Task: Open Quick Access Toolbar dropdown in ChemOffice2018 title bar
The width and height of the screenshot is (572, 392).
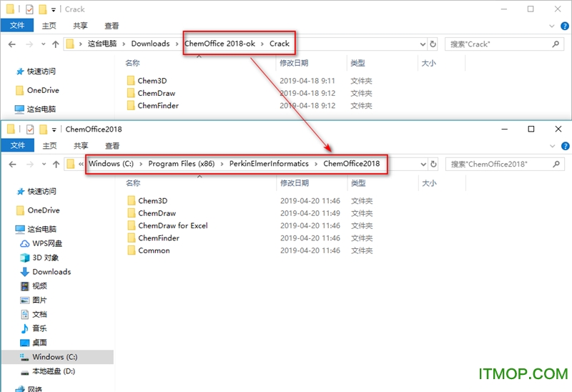Action: [54, 129]
